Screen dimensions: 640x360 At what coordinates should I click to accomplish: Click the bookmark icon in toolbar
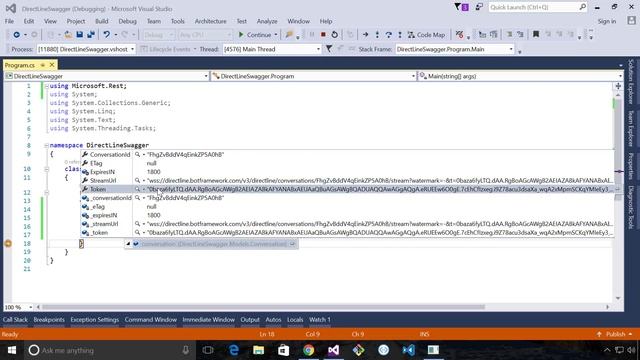(536, 35)
